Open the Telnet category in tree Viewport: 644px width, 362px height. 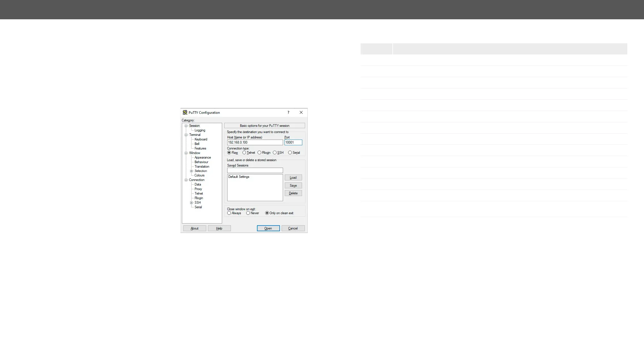(199, 193)
